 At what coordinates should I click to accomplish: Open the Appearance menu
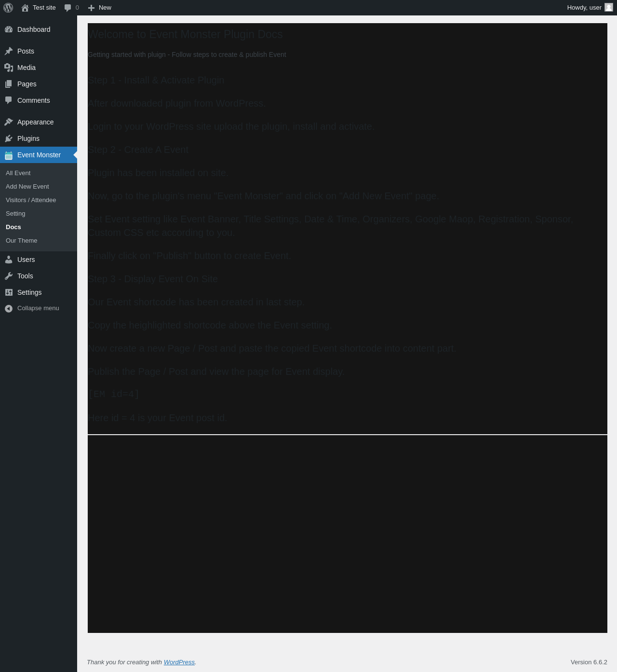39,122
